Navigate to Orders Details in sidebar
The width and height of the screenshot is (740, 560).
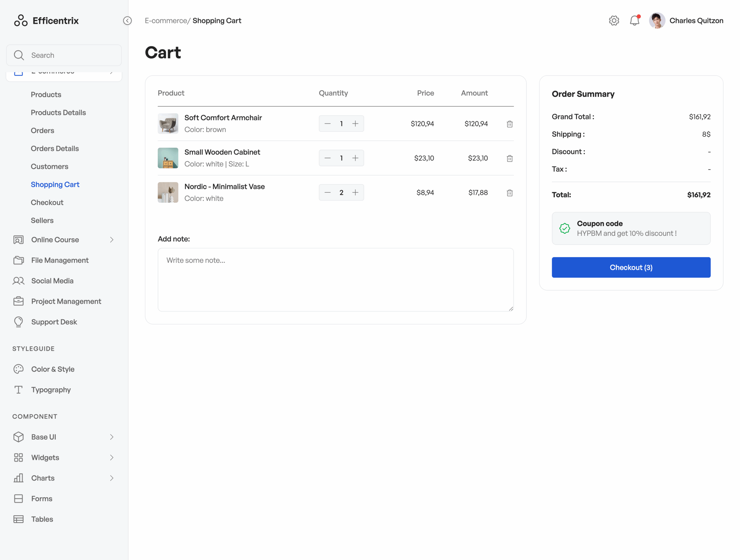tap(55, 149)
